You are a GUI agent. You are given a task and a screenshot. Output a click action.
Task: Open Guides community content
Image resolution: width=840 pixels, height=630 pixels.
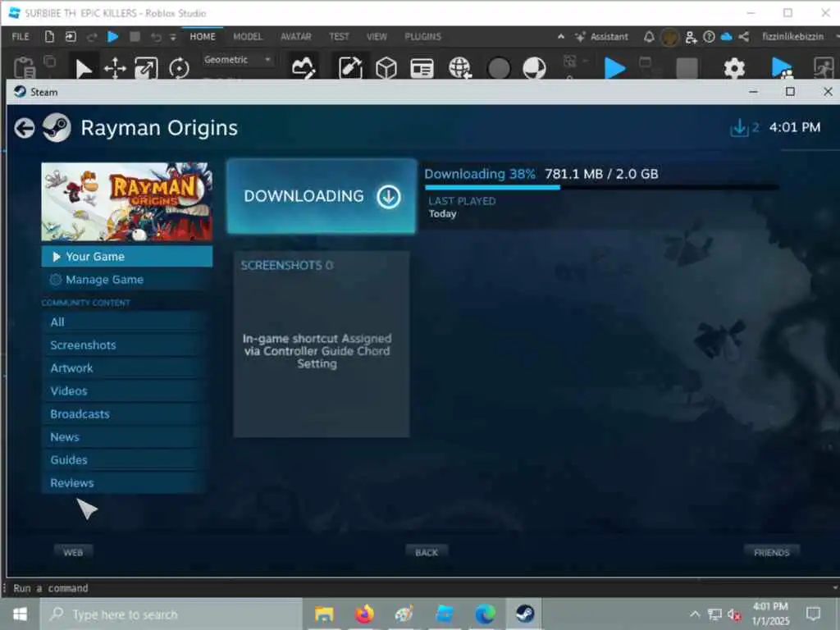pyautogui.click(x=125, y=460)
